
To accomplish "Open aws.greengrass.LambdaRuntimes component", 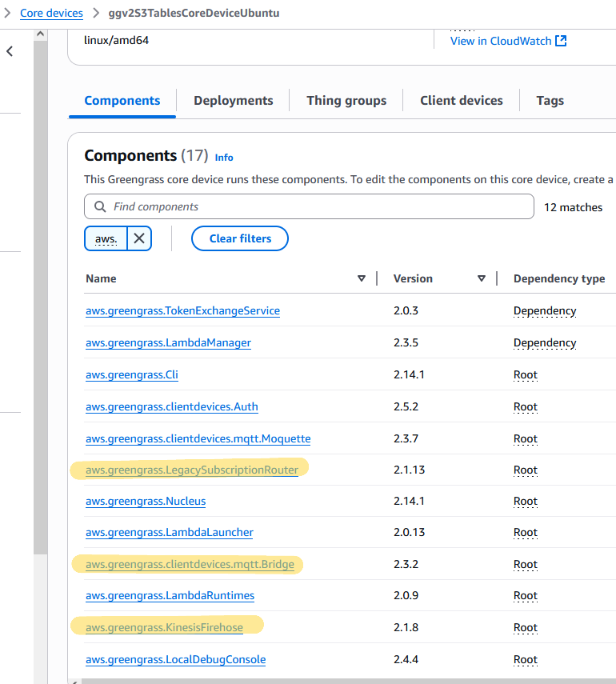I will click(x=170, y=595).
